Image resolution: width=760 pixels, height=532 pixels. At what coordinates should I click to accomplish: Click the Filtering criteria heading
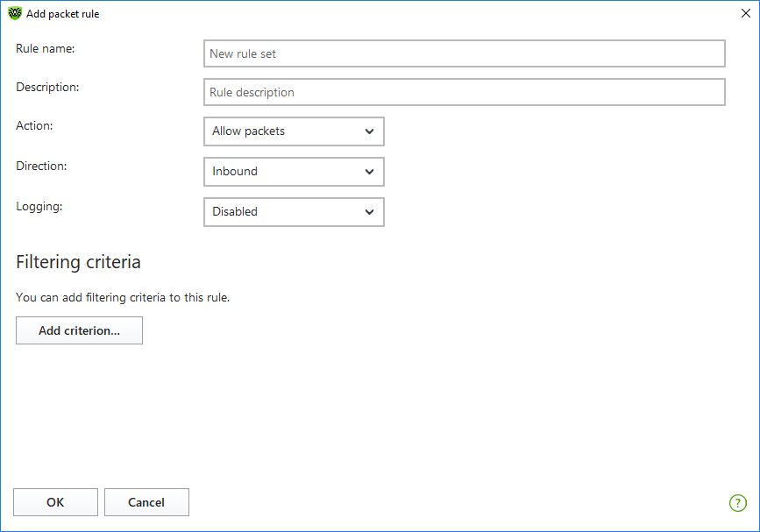78,262
